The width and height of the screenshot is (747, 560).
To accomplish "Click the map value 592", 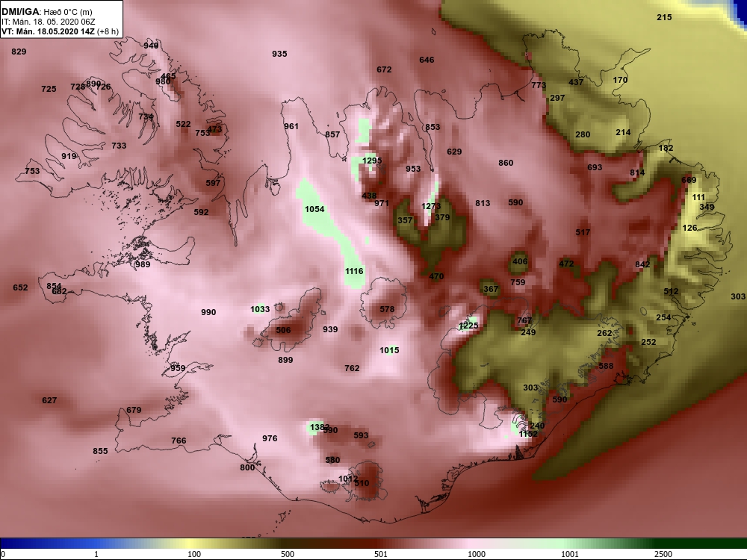I will [201, 212].
